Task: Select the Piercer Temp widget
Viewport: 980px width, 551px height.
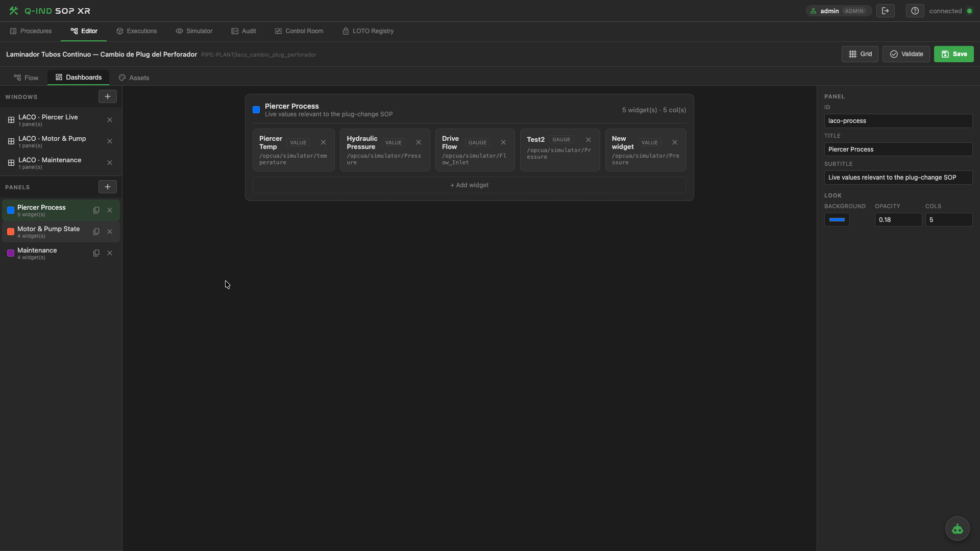Action: (x=293, y=150)
